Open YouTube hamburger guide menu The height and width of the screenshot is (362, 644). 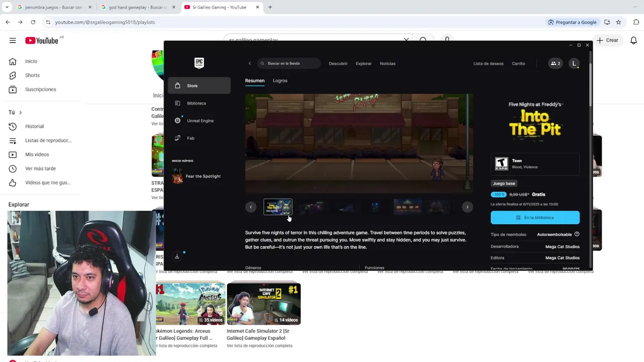pos(13,40)
